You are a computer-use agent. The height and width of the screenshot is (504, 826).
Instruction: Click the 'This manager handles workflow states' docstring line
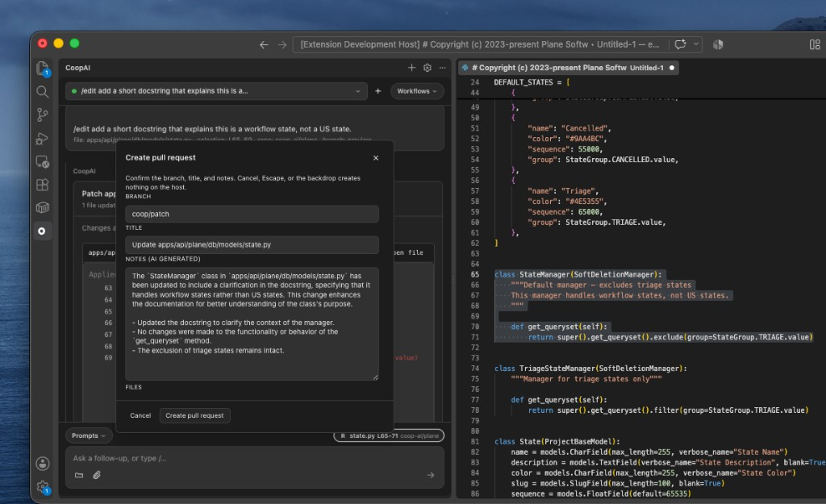point(619,295)
